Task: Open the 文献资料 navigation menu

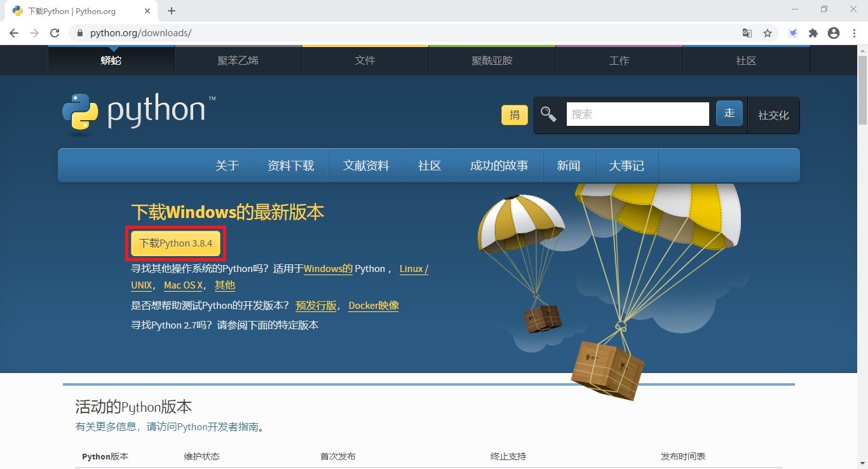Action: click(x=366, y=165)
